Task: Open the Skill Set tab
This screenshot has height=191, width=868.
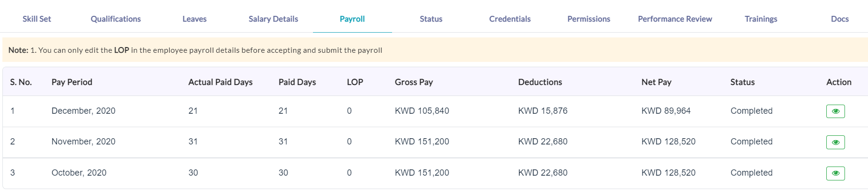Action: pyautogui.click(x=37, y=19)
